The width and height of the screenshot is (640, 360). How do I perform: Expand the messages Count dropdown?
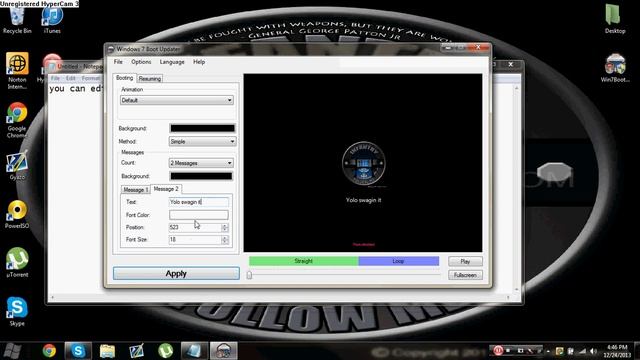[x=201, y=163]
